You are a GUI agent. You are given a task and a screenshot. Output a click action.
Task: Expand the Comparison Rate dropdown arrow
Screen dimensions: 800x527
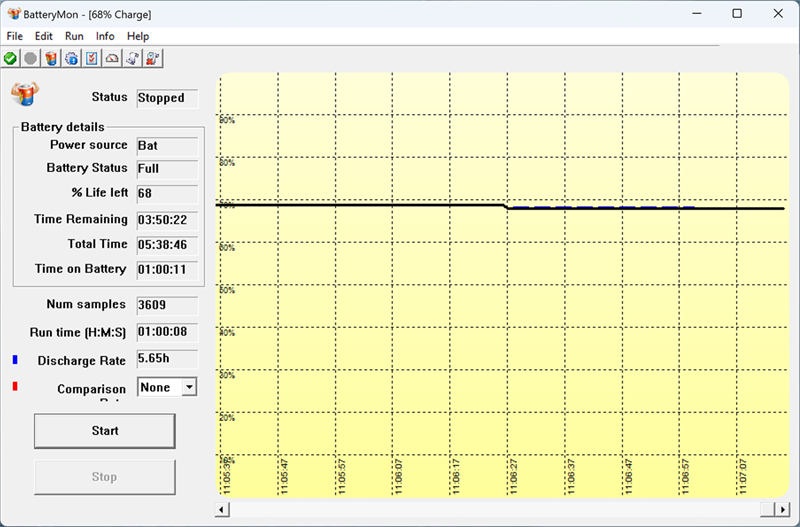coord(189,387)
